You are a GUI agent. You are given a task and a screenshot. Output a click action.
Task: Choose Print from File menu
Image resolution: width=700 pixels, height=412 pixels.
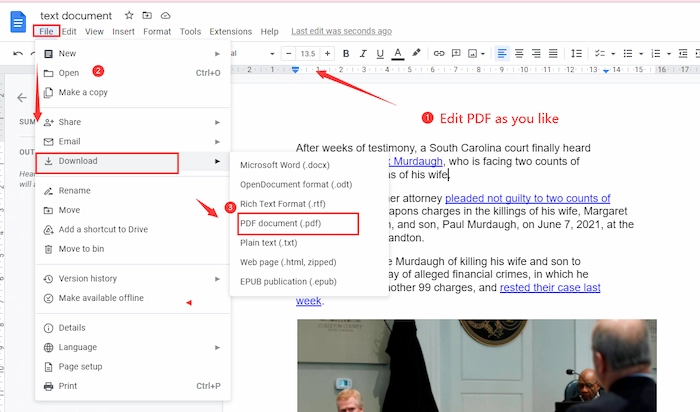click(x=133, y=386)
